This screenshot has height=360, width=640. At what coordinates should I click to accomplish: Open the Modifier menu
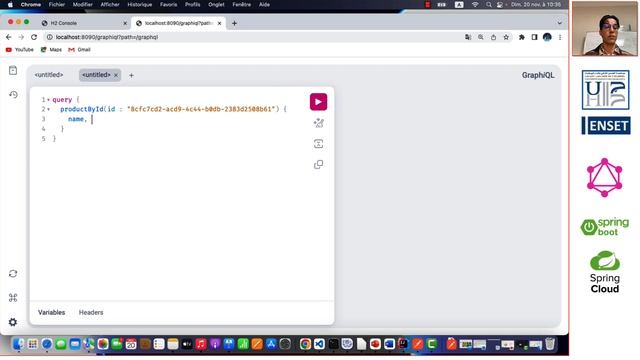click(82, 4)
